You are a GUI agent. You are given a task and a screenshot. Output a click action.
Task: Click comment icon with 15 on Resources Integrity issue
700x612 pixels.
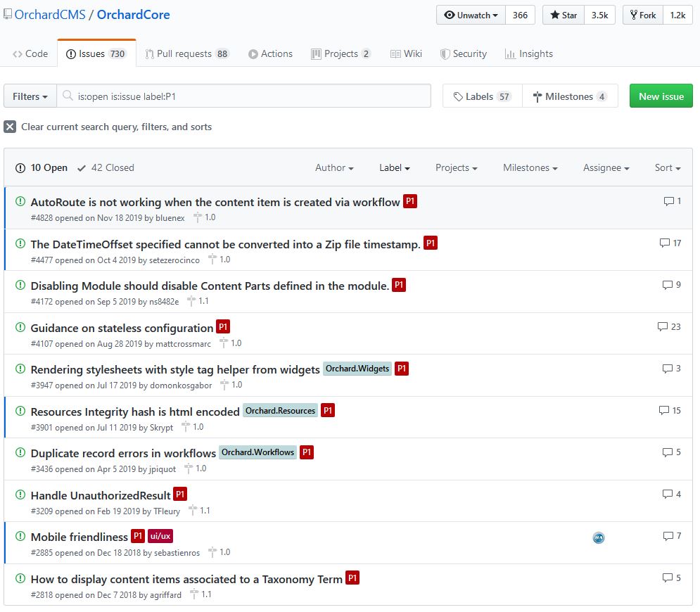tap(664, 410)
